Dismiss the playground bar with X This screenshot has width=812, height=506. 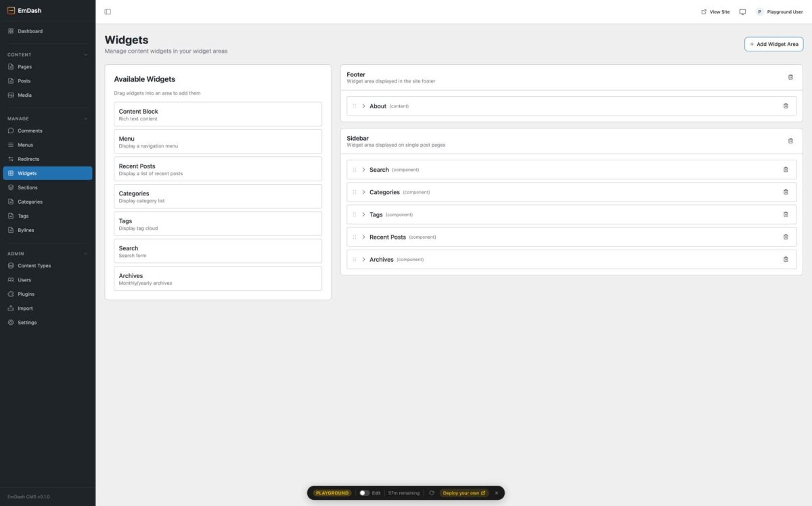click(496, 493)
